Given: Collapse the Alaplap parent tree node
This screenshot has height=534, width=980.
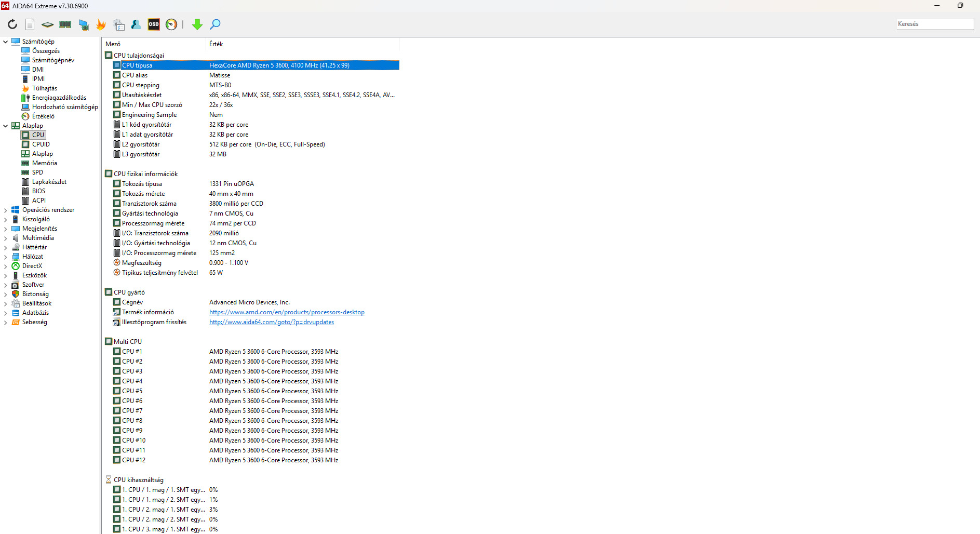Looking at the screenshot, I should [x=6, y=126].
